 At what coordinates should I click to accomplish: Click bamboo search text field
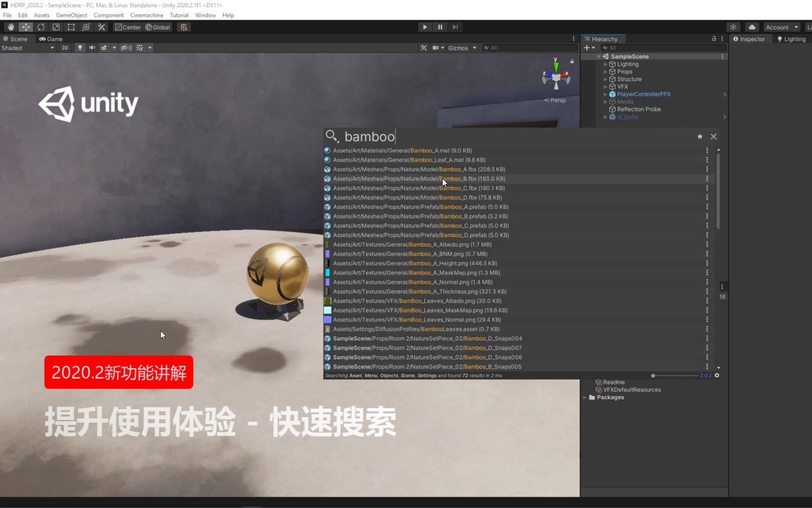pos(517,137)
